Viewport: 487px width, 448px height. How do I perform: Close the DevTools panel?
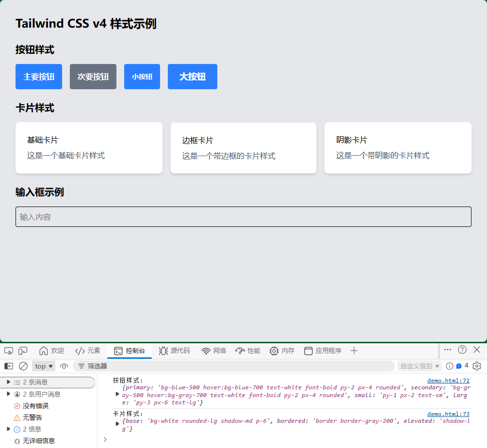(477, 350)
